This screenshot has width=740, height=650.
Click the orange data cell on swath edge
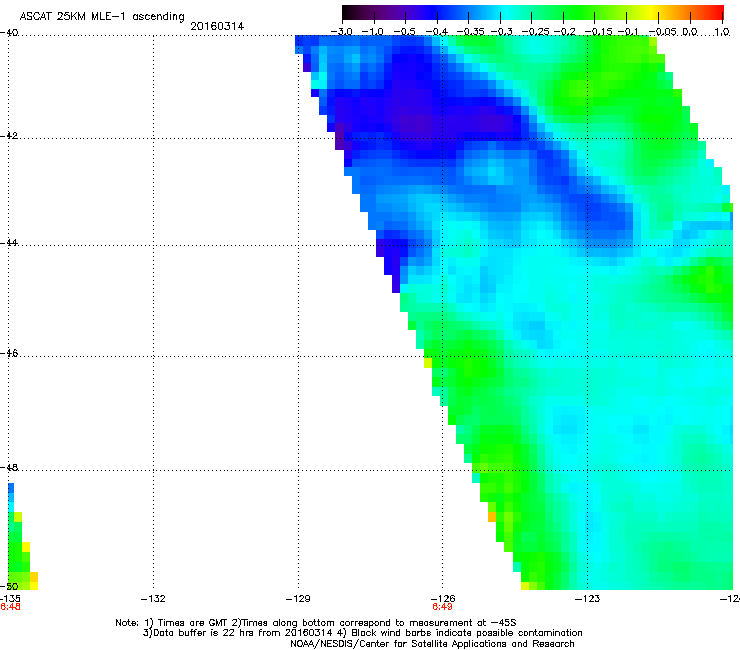tap(492, 517)
